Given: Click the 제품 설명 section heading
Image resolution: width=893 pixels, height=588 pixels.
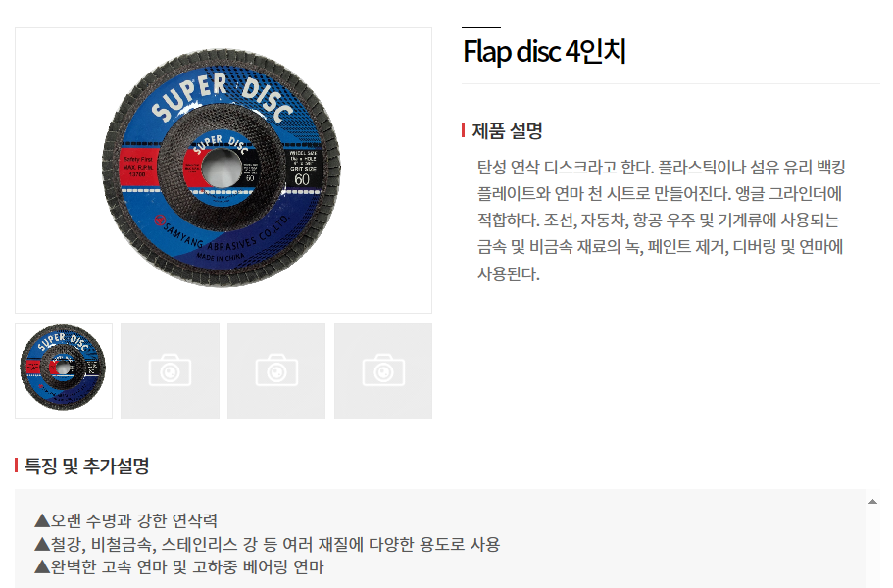Looking at the screenshot, I should (507, 131).
